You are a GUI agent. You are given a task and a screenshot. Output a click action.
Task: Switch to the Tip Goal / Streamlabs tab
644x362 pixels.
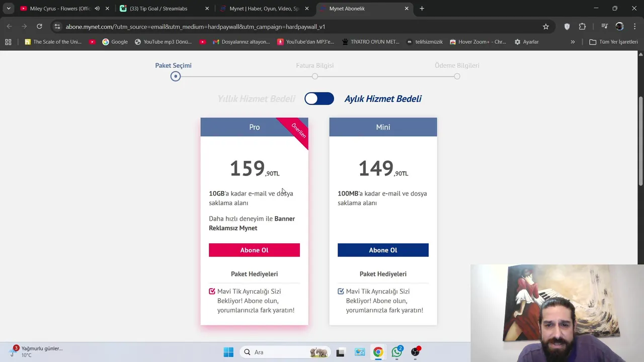click(158, 9)
